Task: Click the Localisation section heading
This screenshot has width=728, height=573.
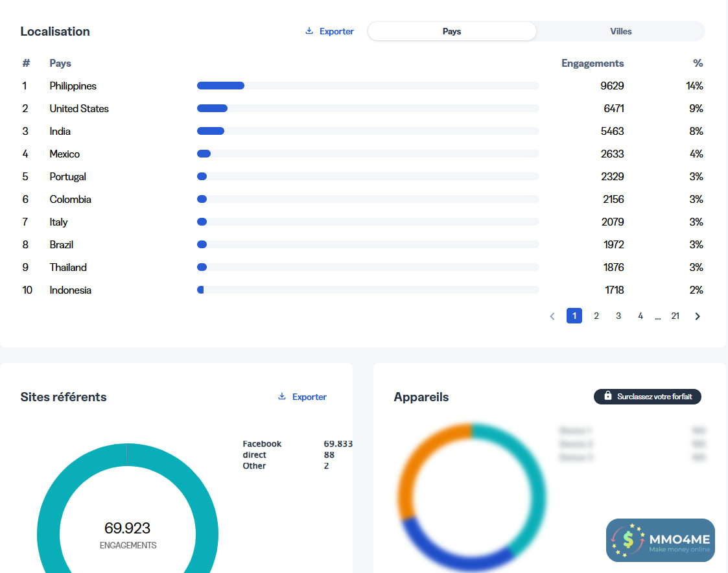Action: (x=55, y=32)
